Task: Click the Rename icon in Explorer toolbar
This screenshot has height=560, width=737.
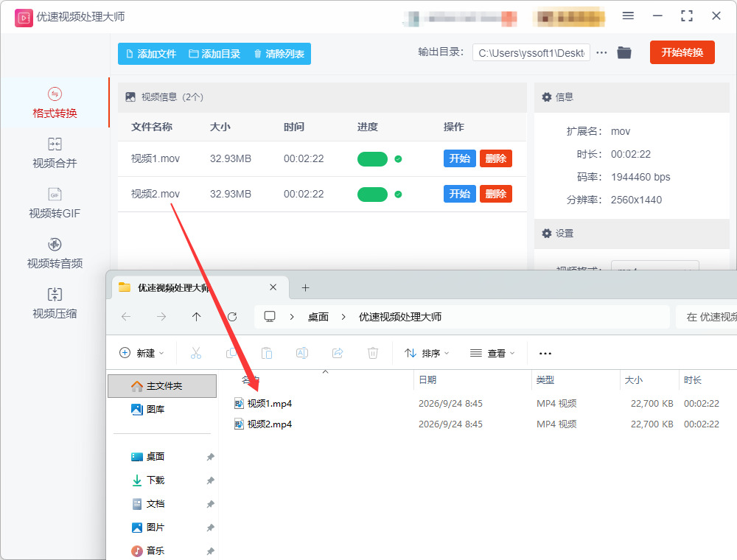Action: [x=302, y=353]
